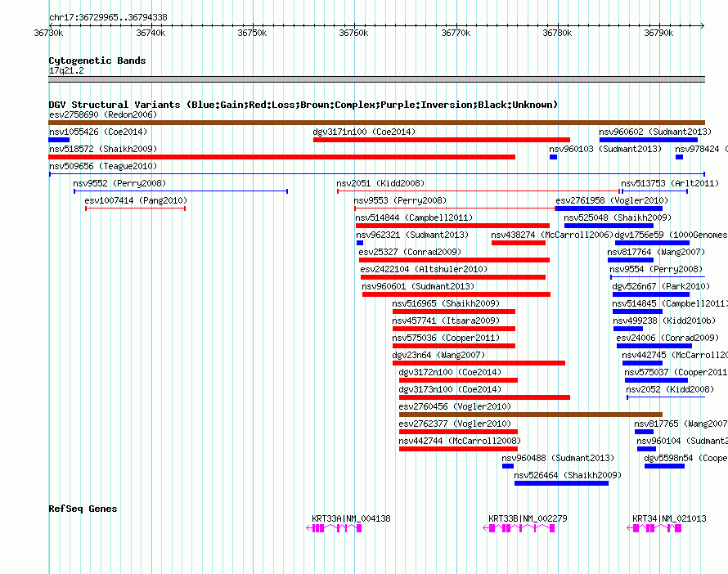The image size is (728, 574).
Task: Click the esv2761958 (Vogler2010) label
Action: pyautogui.click(x=612, y=200)
